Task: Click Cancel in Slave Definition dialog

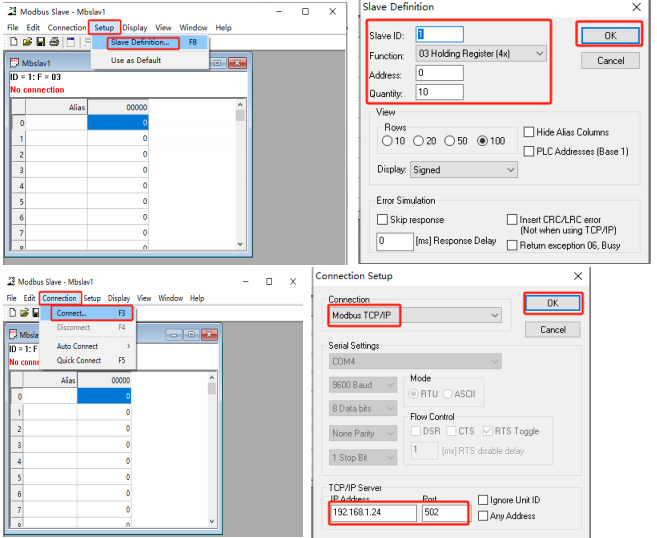Action: pyautogui.click(x=610, y=61)
